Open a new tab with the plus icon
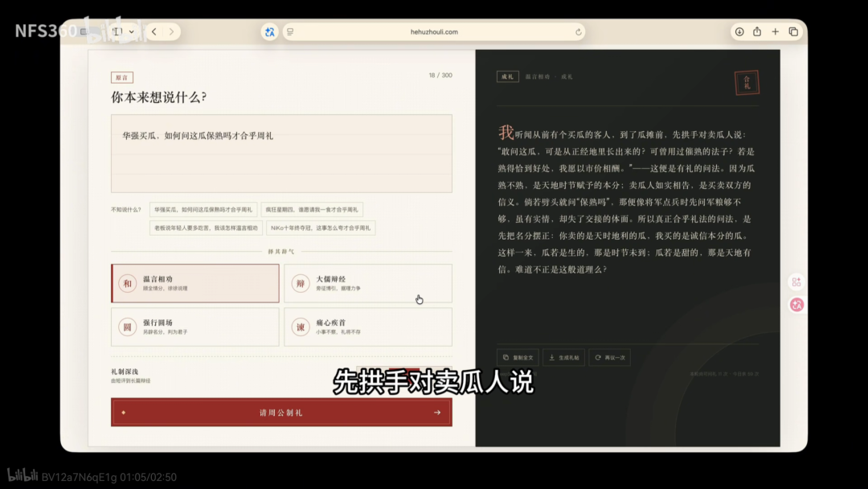 (x=775, y=31)
